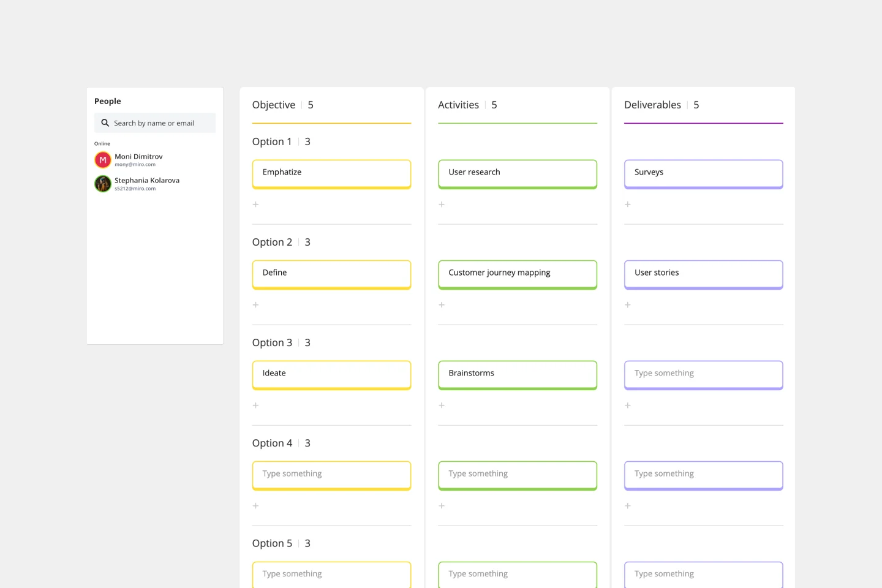Click the People panel heading

[x=108, y=101]
